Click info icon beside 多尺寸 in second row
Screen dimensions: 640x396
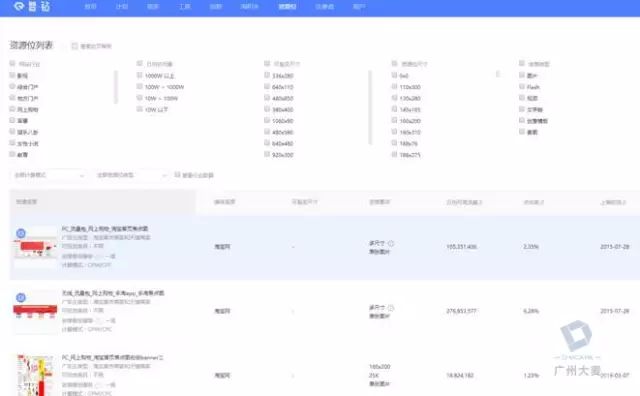point(391,307)
